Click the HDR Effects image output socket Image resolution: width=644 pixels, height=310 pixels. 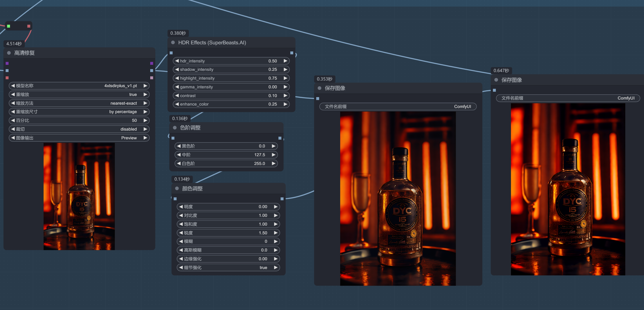pyautogui.click(x=292, y=53)
